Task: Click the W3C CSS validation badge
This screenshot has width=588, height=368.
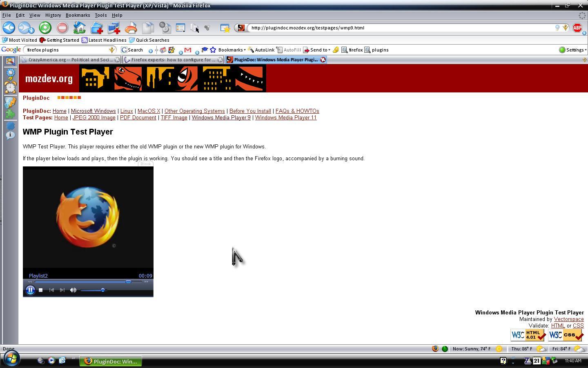Action: pyautogui.click(x=566, y=335)
